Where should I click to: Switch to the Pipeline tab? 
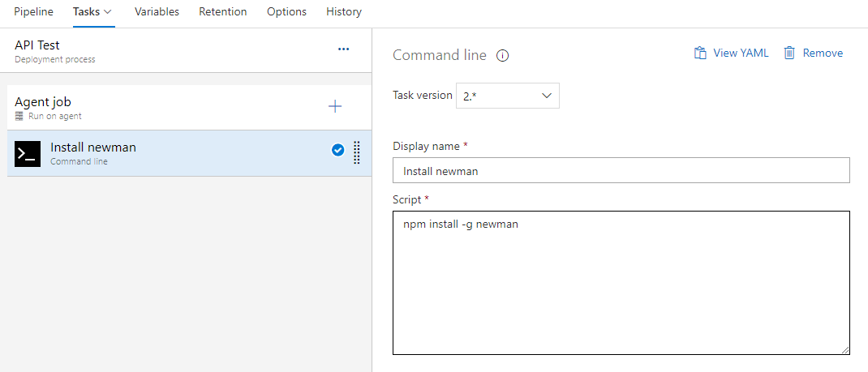(x=34, y=11)
